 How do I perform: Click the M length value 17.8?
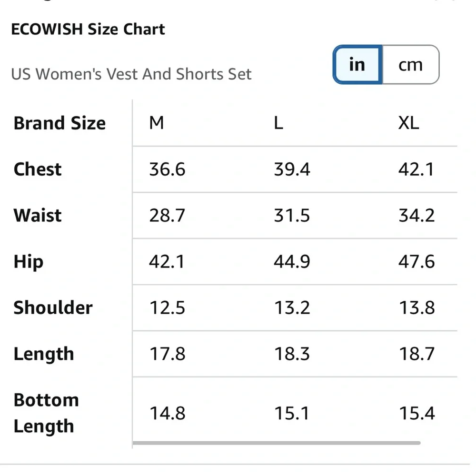(x=167, y=354)
